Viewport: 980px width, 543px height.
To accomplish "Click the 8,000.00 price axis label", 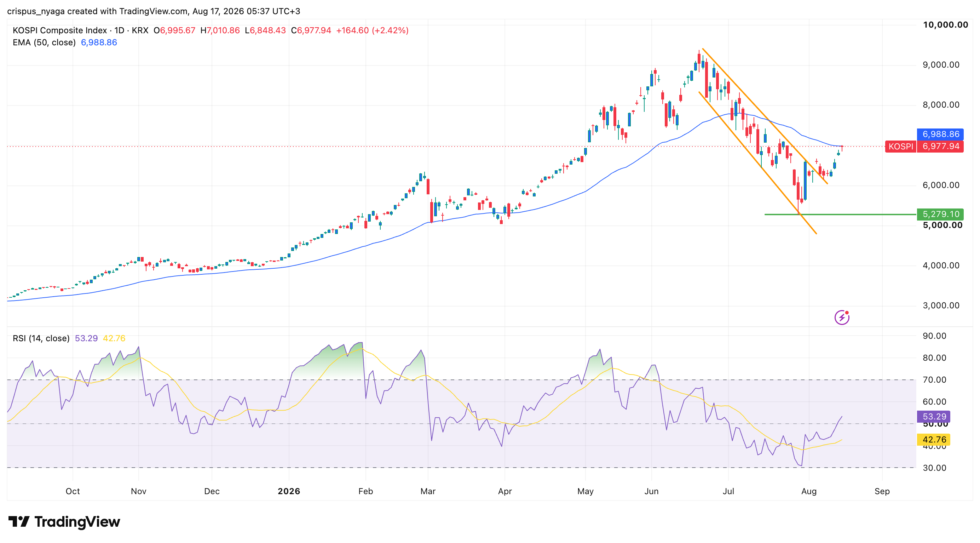I will [941, 105].
